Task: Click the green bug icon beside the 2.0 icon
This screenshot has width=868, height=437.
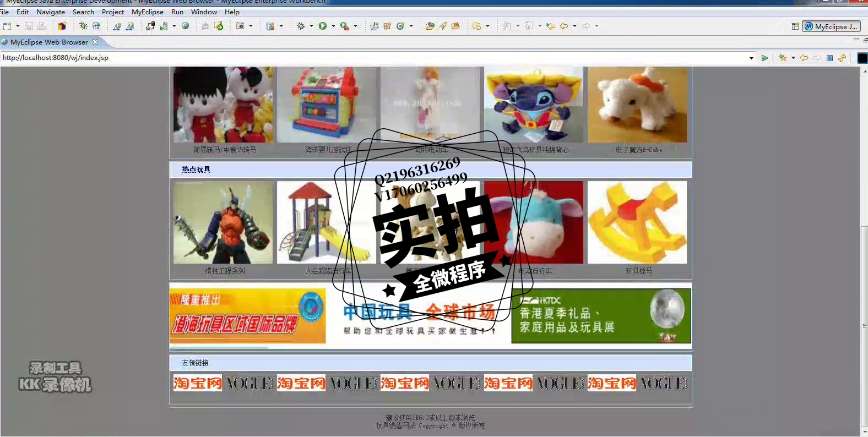Action: [x=83, y=26]
